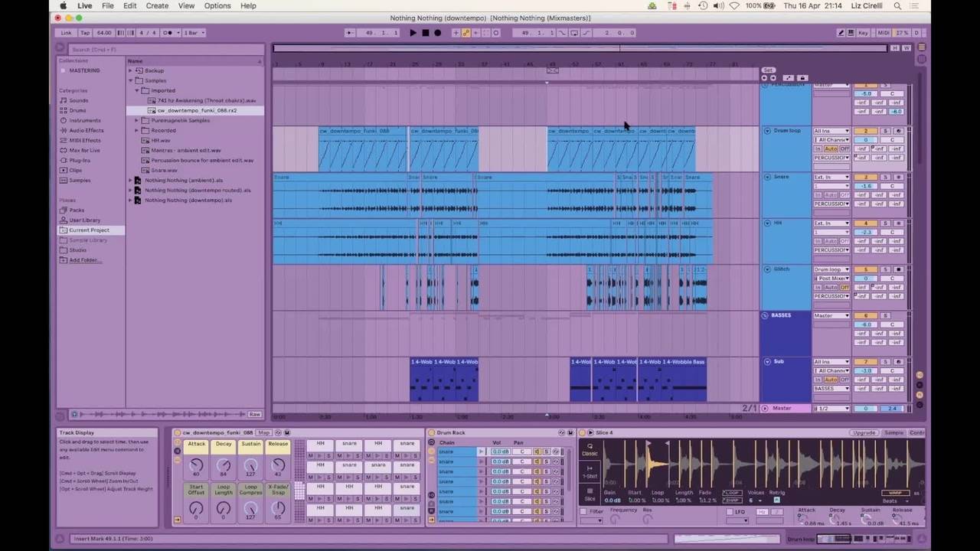
Task: Toggle the metronome in the control bar
Action: pos(168,33)
